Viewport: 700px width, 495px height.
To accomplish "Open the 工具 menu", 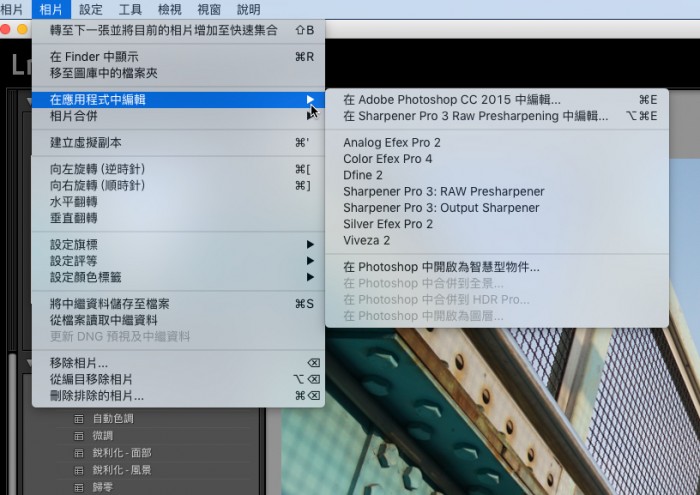I will pyautogui.click(x=130, y=9).
